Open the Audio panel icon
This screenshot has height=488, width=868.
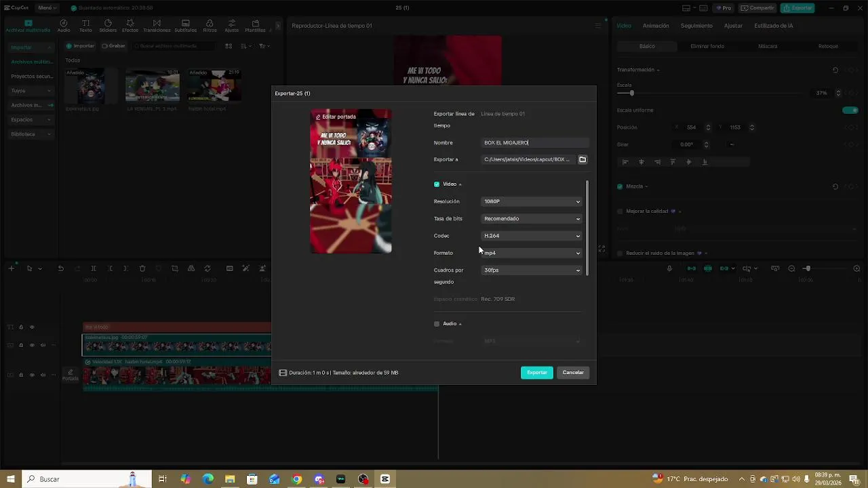pyautogui.click(x=64, y=26)
